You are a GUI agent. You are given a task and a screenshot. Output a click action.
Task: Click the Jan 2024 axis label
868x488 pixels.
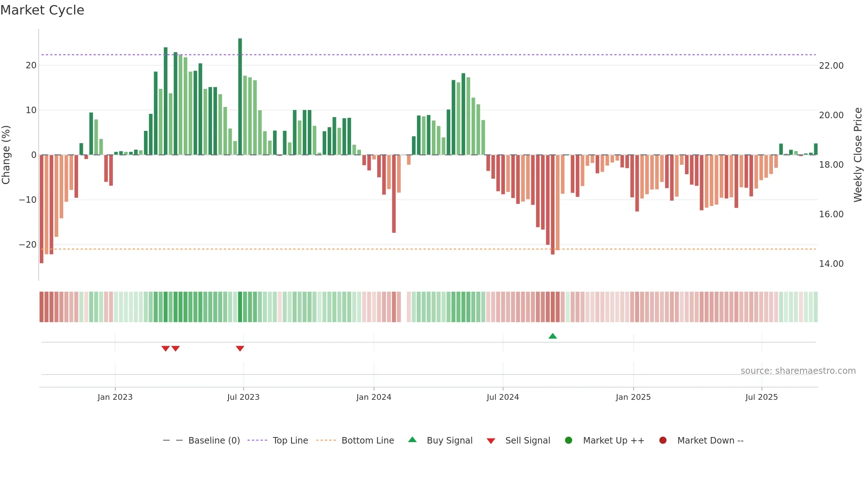[374, 397]
